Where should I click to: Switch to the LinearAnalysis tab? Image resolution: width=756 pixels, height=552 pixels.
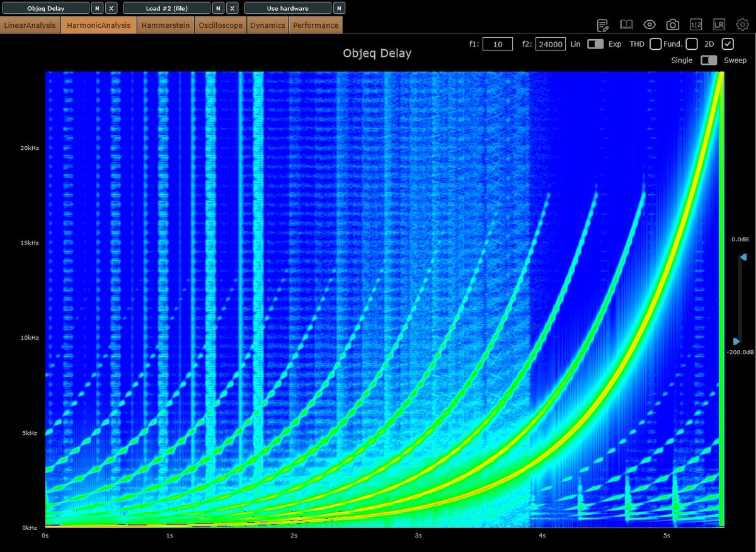click(x=30, y=25)
